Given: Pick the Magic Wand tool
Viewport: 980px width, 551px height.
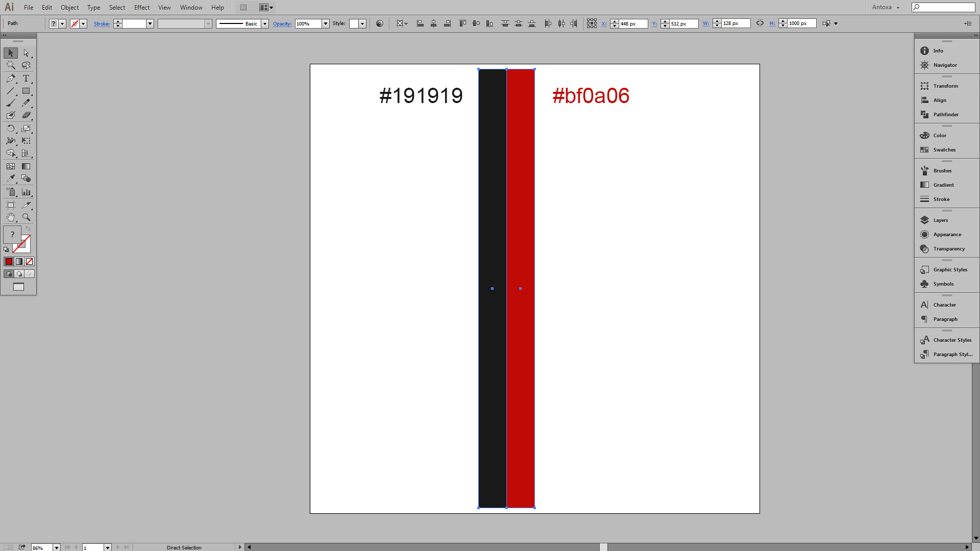Looking at the screenshot, I should (x=11, y=65).
